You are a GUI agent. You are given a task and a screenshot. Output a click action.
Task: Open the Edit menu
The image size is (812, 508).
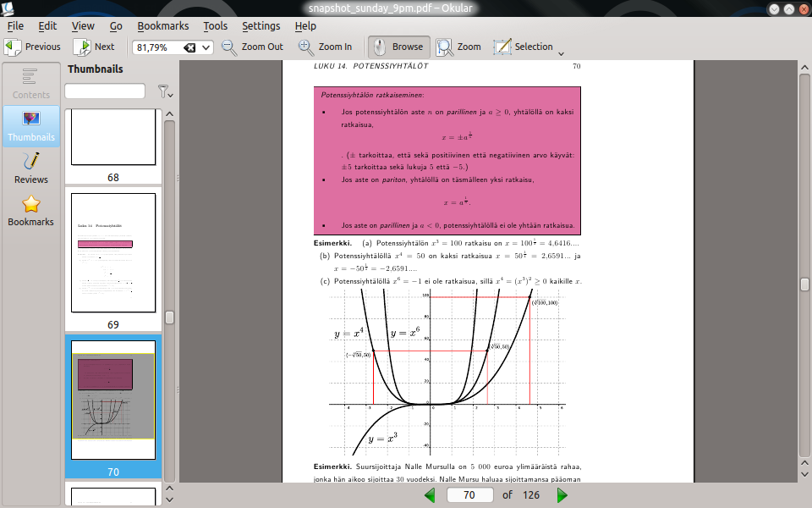(47, 26)
